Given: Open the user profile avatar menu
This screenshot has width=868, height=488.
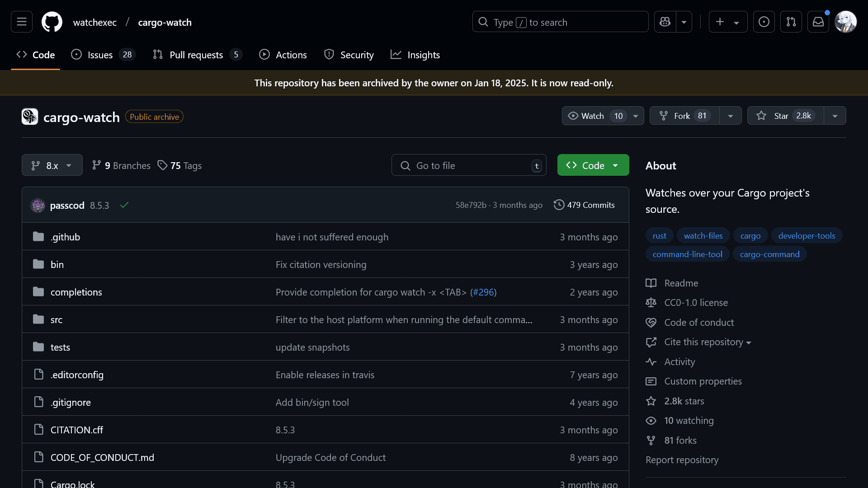Looking at the screenshot, I should (x=846, y=22).
